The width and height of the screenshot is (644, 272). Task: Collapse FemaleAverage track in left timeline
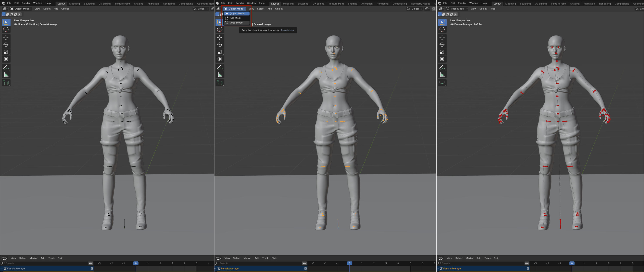[x=2, y=268]
